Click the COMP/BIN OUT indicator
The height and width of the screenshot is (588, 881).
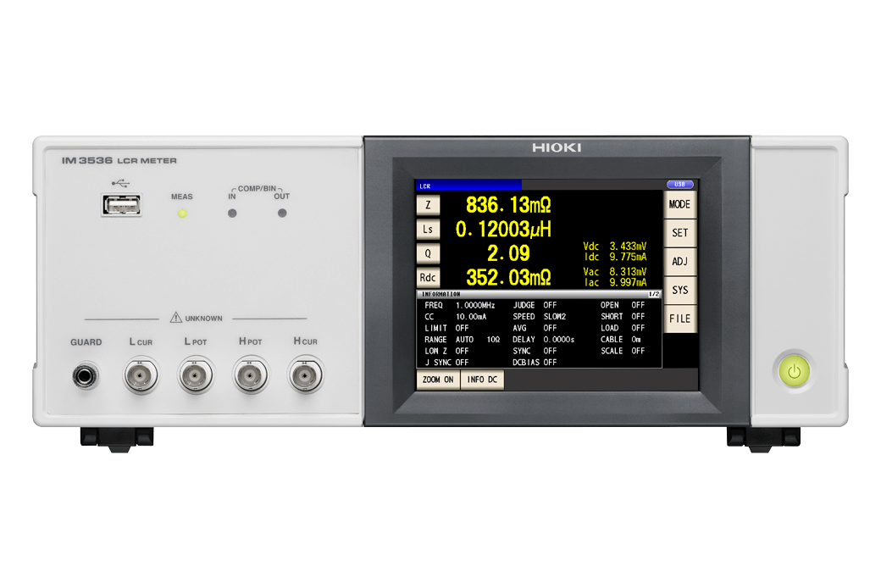[281, 213]
